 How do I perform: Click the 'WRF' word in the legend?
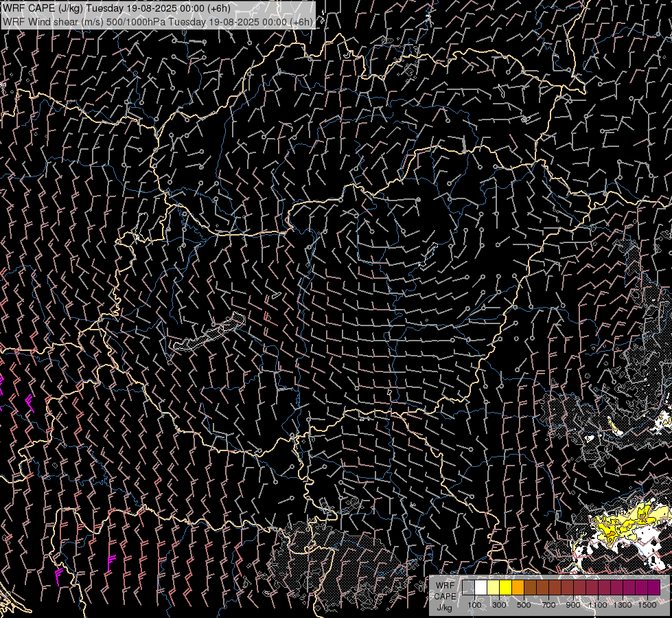[445, 586]
